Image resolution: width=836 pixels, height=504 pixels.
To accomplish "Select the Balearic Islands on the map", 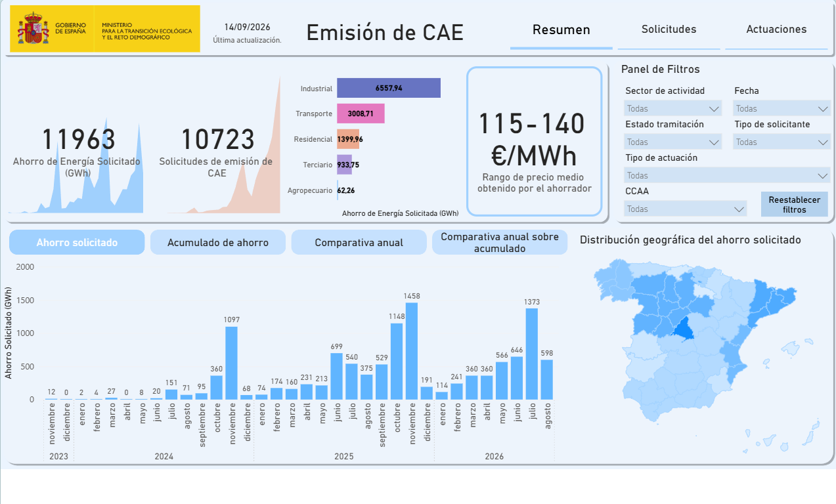I will [x=793, y=350].
